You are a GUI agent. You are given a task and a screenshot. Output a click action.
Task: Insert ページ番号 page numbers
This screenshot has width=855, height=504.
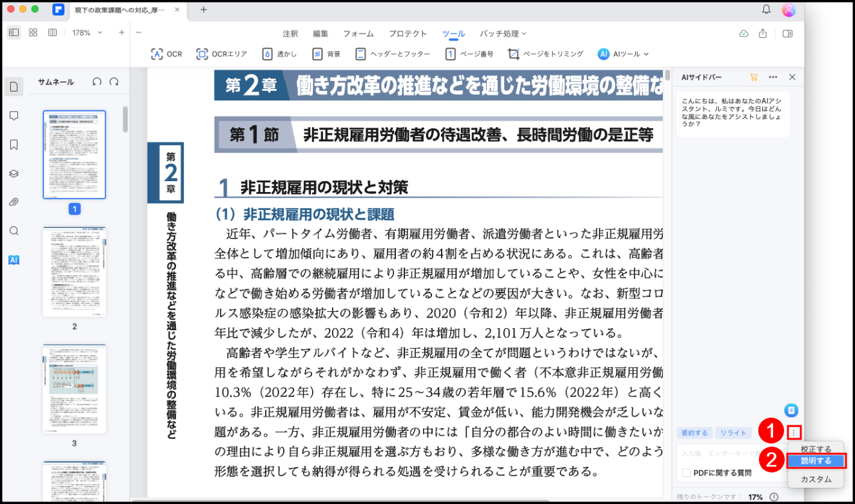pyautogui.click(x=469, y=54)
